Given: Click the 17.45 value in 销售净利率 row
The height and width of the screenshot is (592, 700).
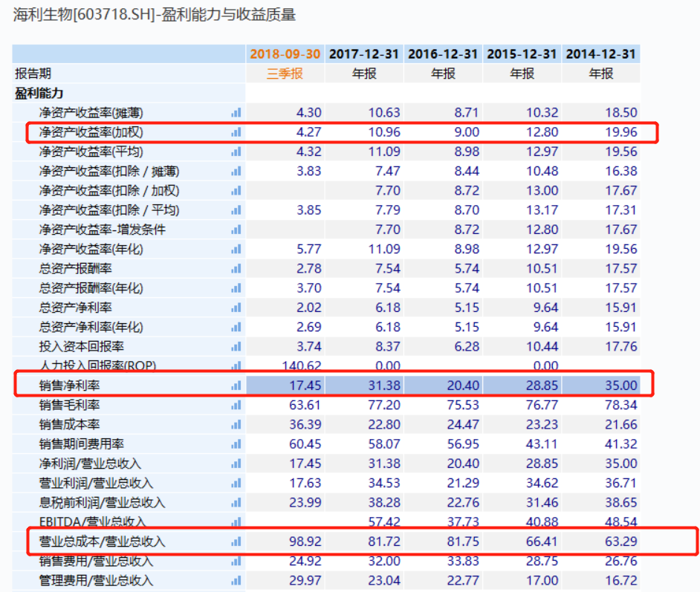Looking at the screenshot, I should point(305,386).
